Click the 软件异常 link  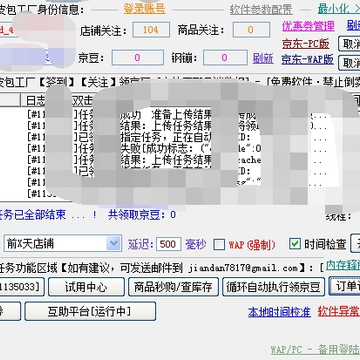(x=339, y=312)
